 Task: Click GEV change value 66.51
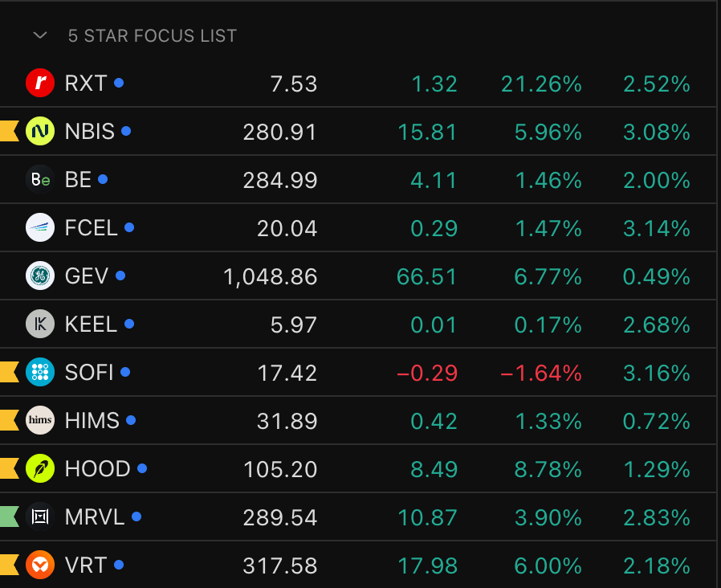(x=426, y=277)
